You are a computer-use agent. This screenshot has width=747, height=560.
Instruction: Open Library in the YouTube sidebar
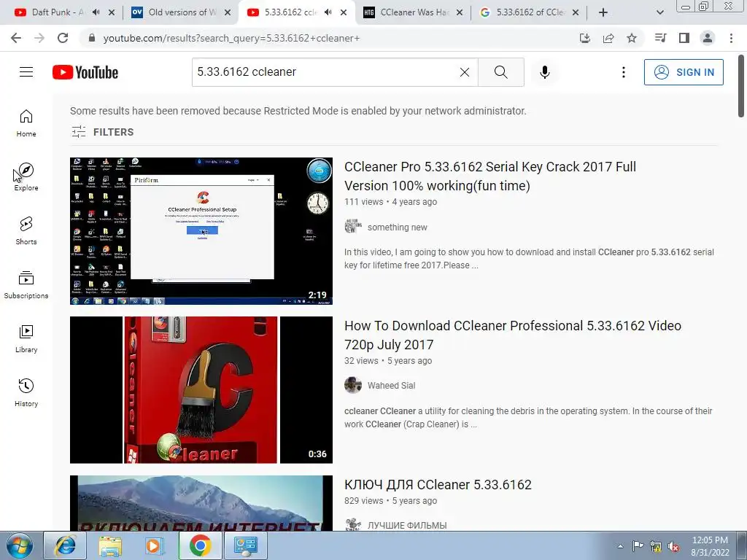[26, 338]
